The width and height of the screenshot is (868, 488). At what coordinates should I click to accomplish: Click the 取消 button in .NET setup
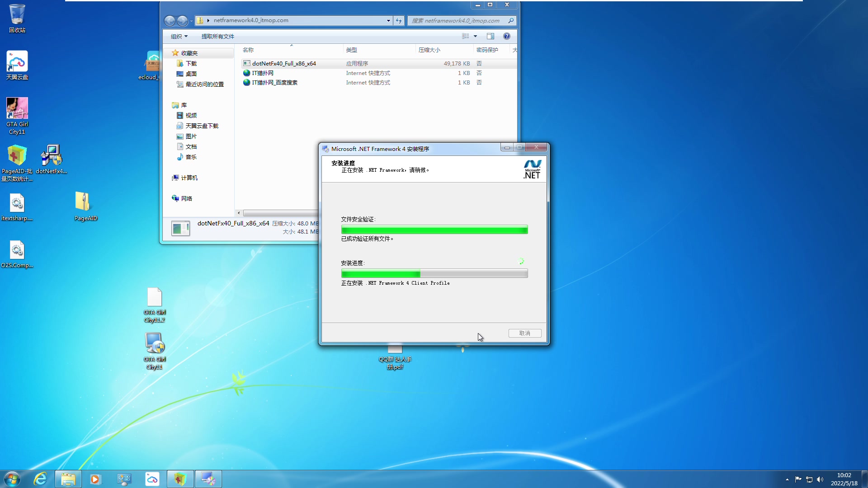pos(525,333)
